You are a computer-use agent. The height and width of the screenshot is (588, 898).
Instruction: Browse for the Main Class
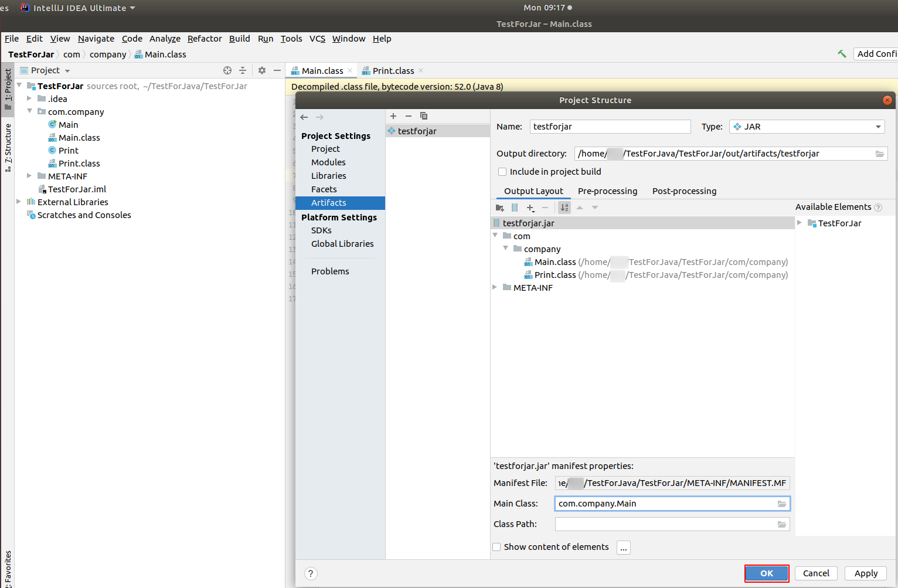point(782,504)
